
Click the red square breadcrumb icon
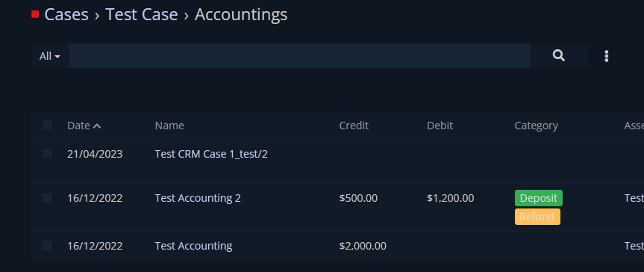coord(35,14)
